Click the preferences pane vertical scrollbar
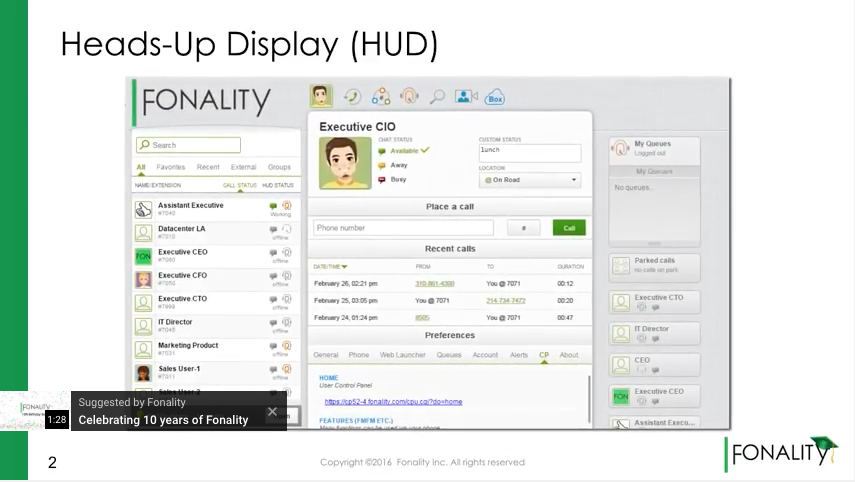The height and width of the screenshot is (482, 855). pos(589,399)
